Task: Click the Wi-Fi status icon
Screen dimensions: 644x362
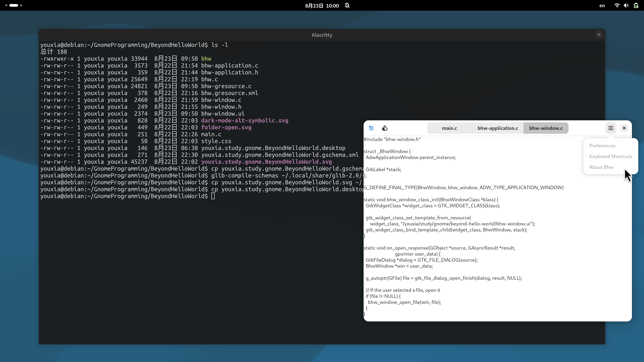Action: pyautogui.click(x=617, y=5)
